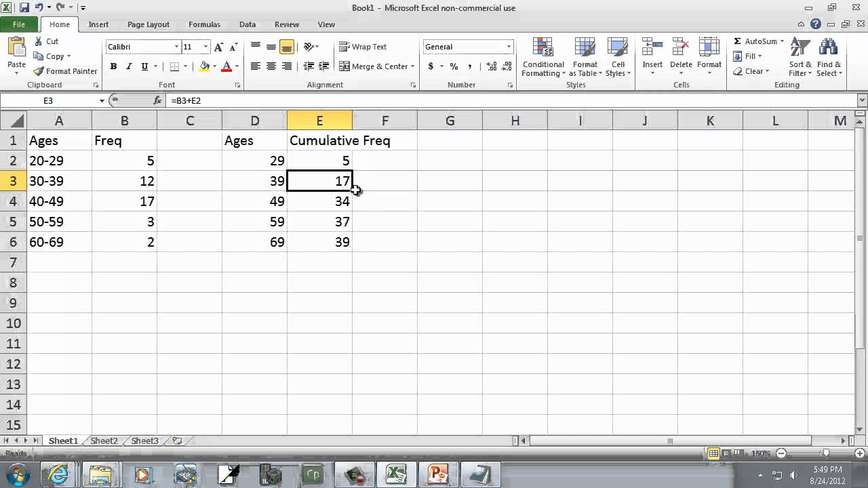Increase the cell indent
Image resolution: width=868 pixels, height=488 pixels.
tap(324, 66)
